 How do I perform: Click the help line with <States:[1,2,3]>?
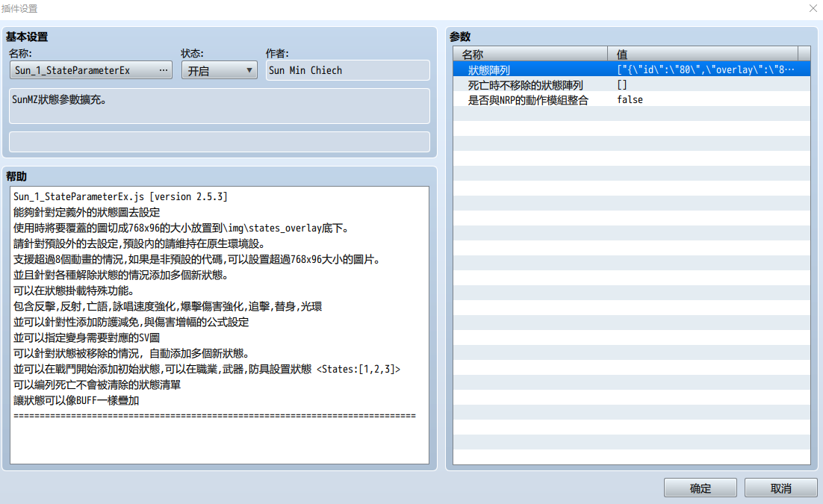pos(207,369)
